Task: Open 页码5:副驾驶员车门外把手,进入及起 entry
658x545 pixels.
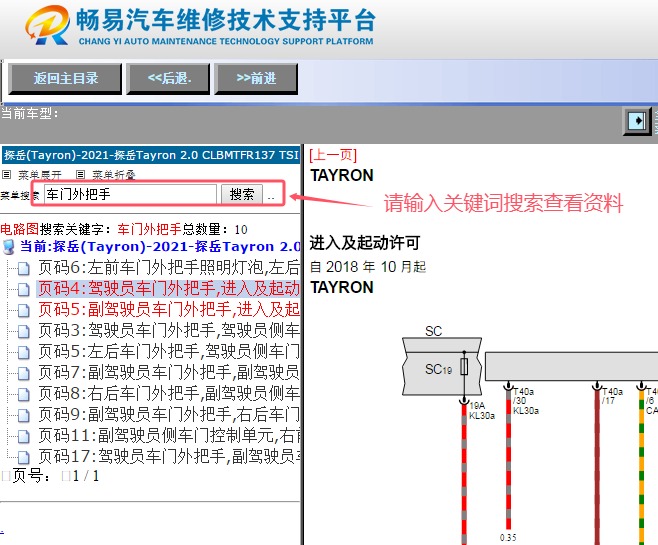Action: click(x=169, y=309)
